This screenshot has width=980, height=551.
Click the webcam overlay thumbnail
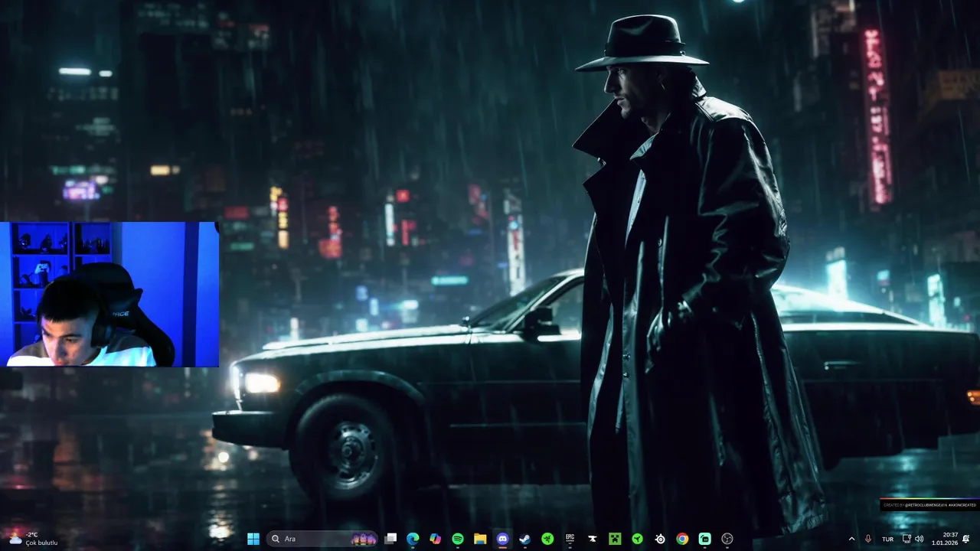pos(109,295)
